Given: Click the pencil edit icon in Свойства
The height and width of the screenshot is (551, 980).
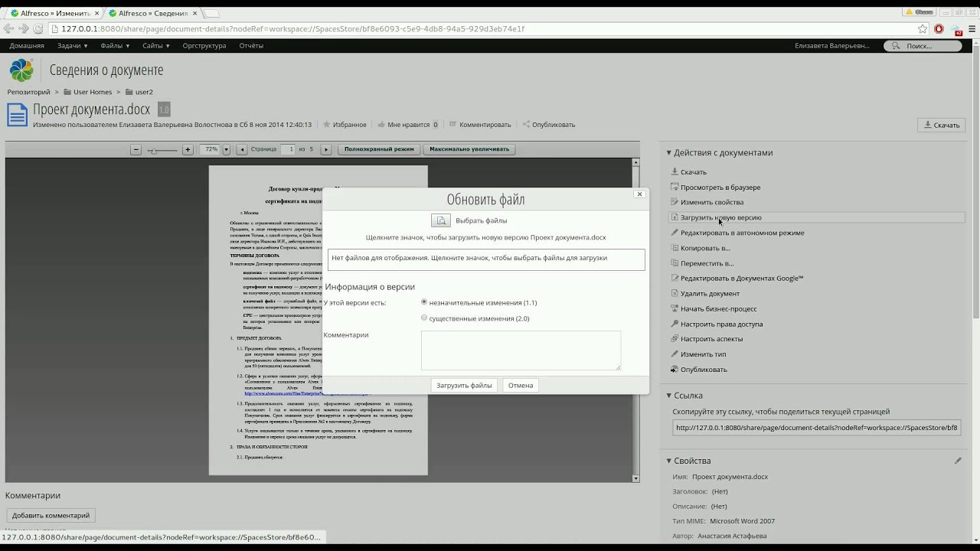Looking at the screenshot, I should pyautogui.click(x=958, y=461).
